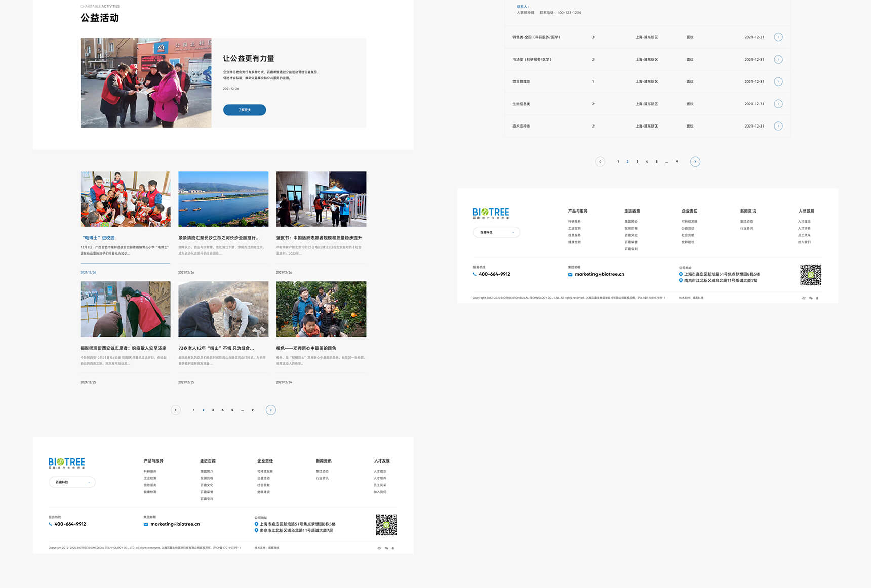Expand 百趣科技 dropdown in charity page footer
This screenshot has height=588, width=871.
tap(72, 482)
